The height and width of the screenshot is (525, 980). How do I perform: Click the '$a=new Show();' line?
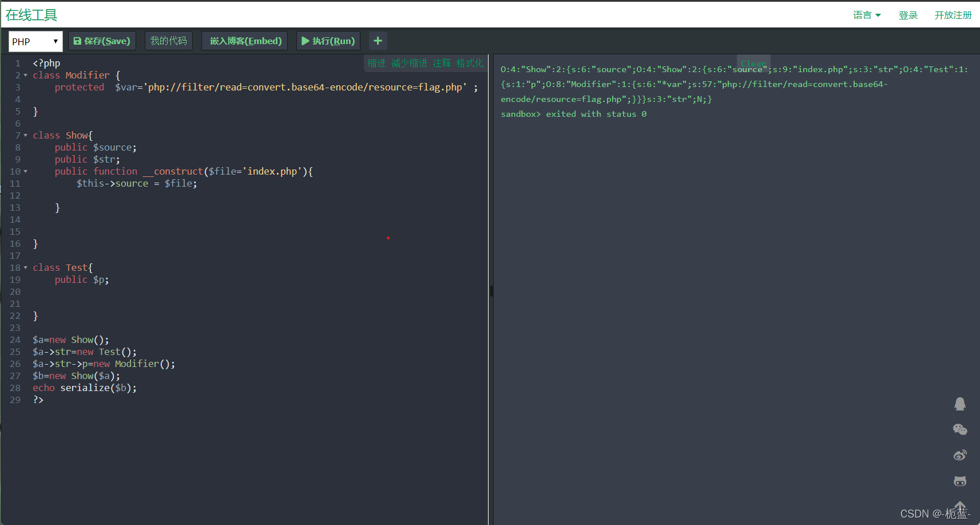pos(71,340)
